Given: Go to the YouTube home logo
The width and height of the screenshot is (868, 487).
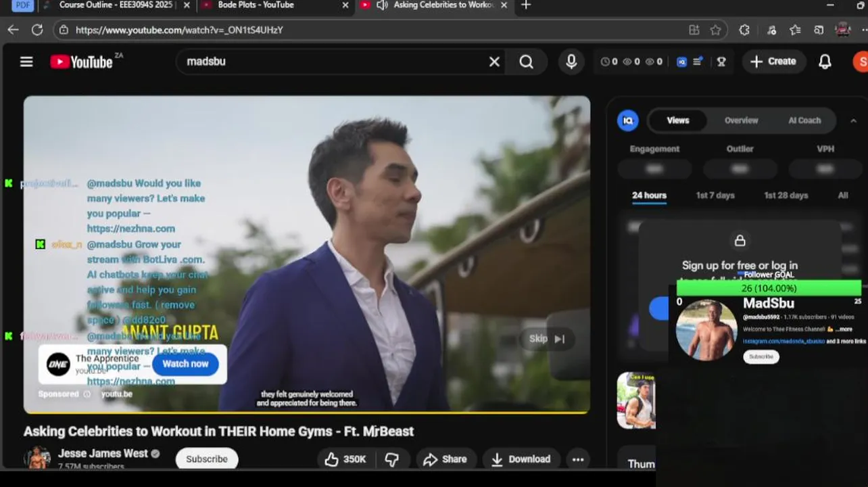Looking at the screenshot, I should point(81,62).
